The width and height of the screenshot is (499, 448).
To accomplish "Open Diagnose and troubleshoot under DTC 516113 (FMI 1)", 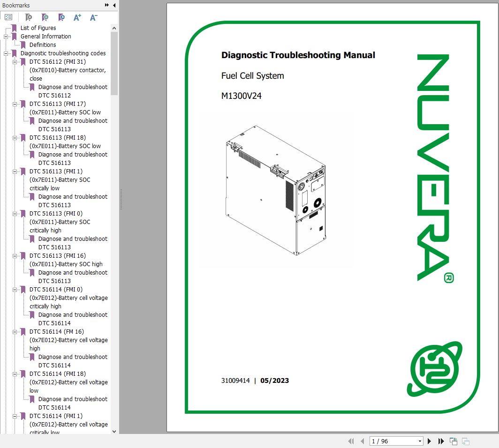I will coord(73,201).
